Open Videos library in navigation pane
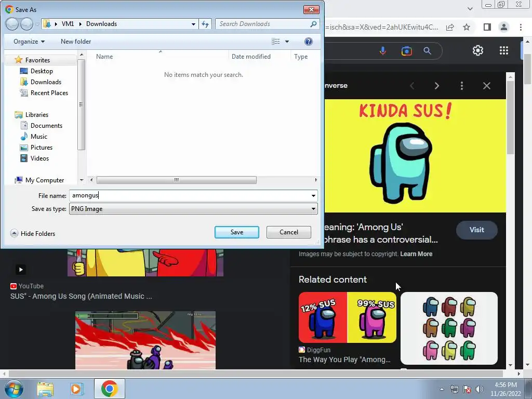Viewport: 532px width, 399px height. tap(39, 158)
